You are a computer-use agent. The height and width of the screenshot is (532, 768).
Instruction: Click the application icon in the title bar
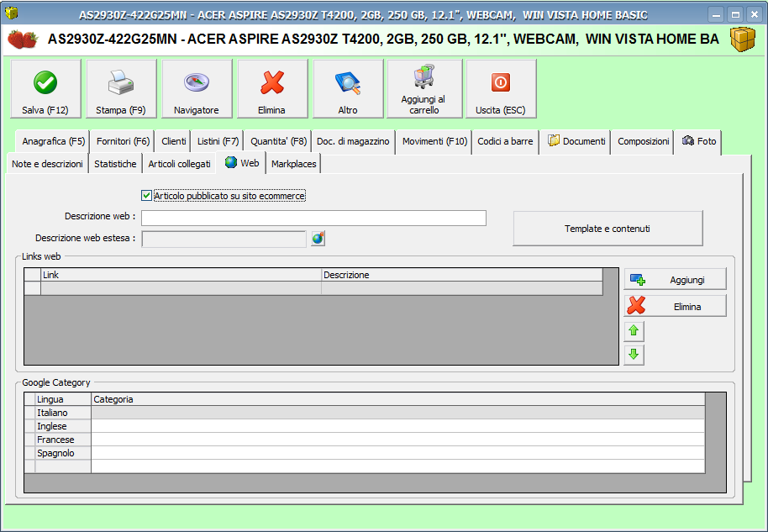coord(11,13)
